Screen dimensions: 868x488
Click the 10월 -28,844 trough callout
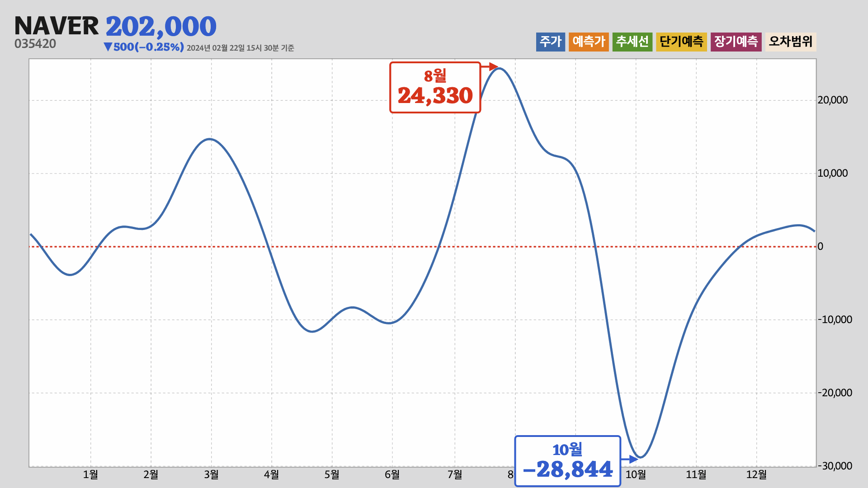[x=568, y=461]
